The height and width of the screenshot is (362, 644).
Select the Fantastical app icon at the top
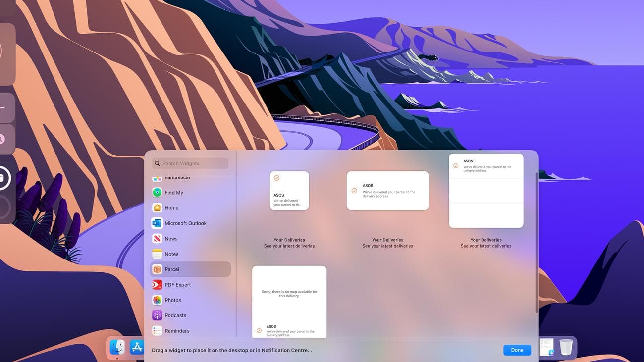click(157, 177)
